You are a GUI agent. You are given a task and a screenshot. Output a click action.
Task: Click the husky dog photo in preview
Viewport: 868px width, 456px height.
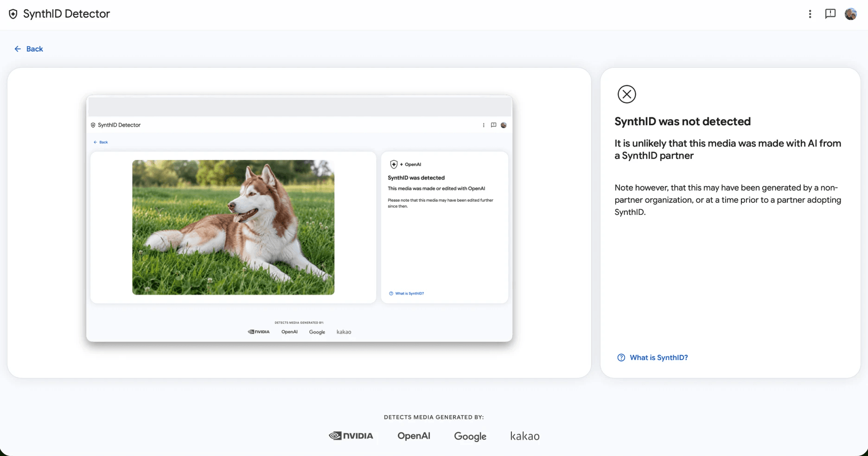pyautogui.click(x=233, y=227)
